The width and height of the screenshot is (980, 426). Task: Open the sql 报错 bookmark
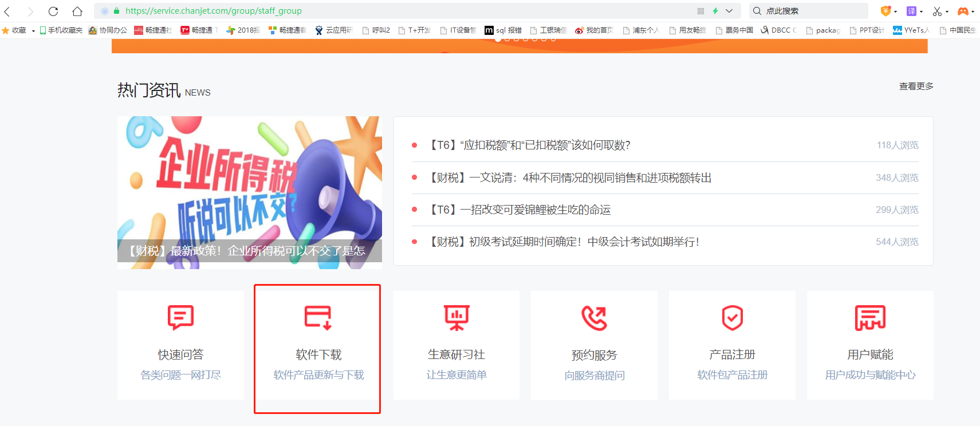point(503,30)
